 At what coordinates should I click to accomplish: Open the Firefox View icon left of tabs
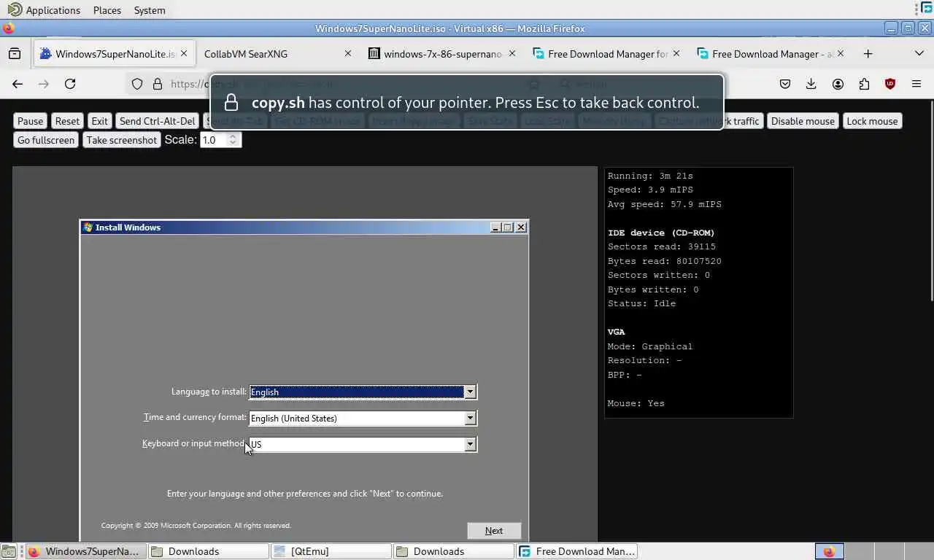pyautogui.click(x=15, y=54)
